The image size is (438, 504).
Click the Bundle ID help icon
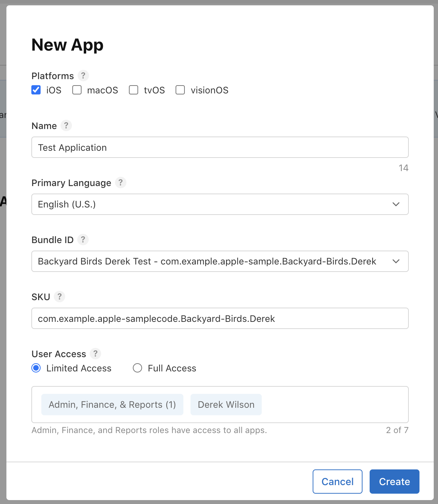pos(83,240)
